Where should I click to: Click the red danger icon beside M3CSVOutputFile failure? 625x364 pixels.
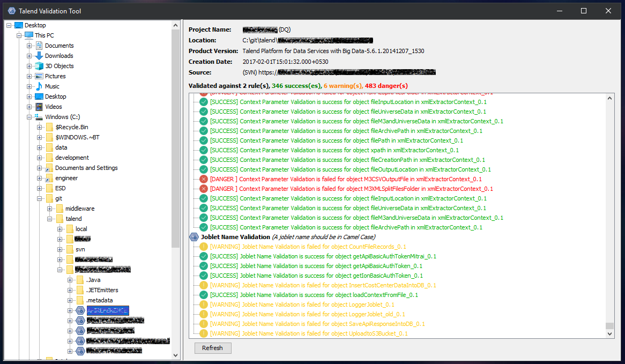tap(203, 179)
